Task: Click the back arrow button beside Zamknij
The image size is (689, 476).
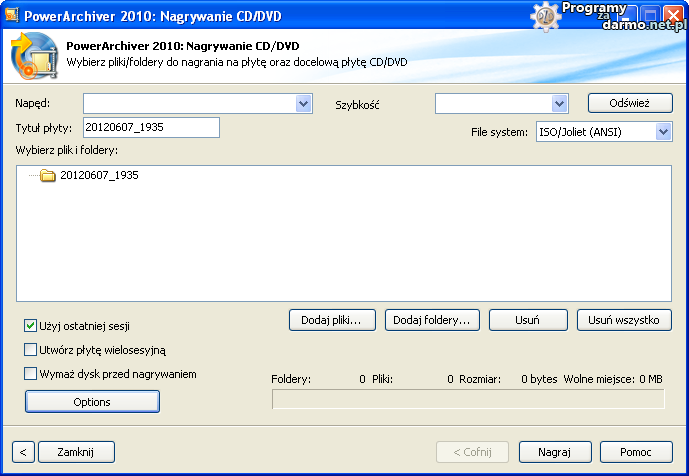Action: click(23, 452)
